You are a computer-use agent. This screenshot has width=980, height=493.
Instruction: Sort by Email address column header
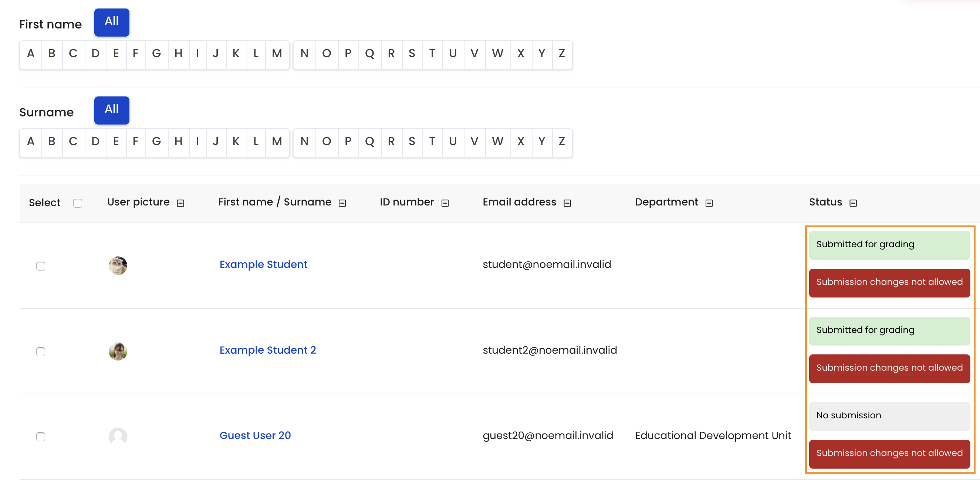(x=519, y=202)
